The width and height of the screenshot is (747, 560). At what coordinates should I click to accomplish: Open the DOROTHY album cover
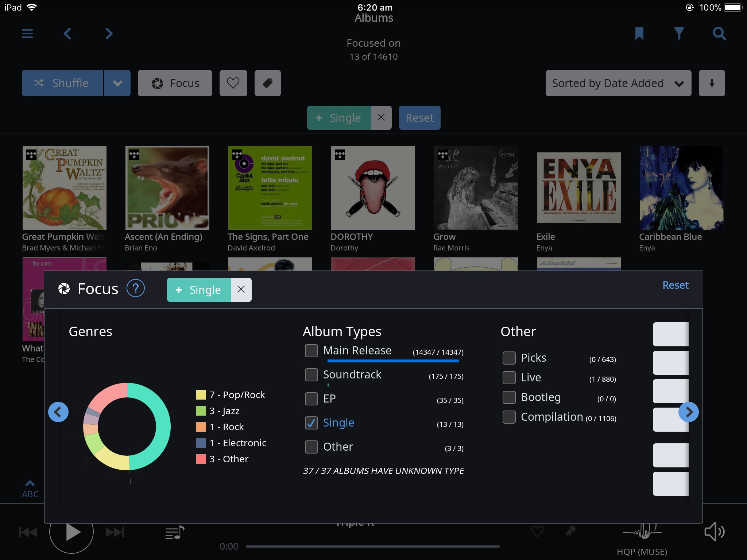(x=373, y=188)
